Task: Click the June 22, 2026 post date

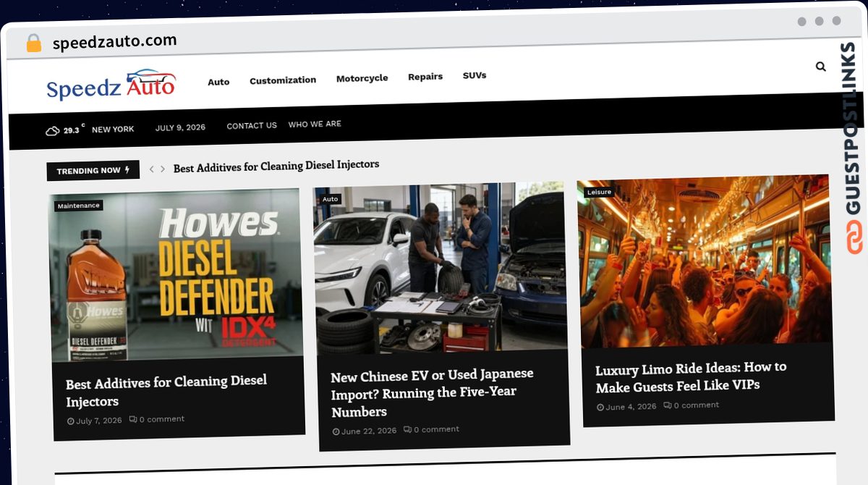Action: pyautogui.click(x=369, y=431)
